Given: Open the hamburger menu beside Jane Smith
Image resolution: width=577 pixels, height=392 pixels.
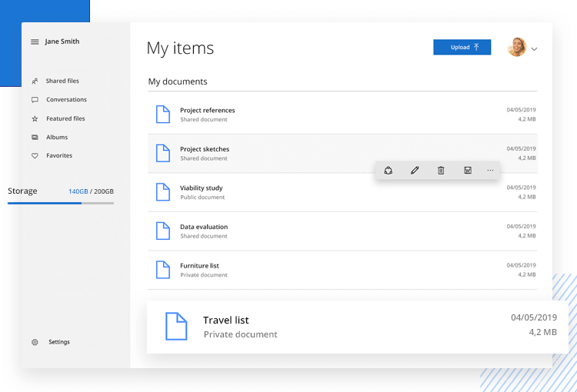Looking at the screenshot, I should 35,42.
